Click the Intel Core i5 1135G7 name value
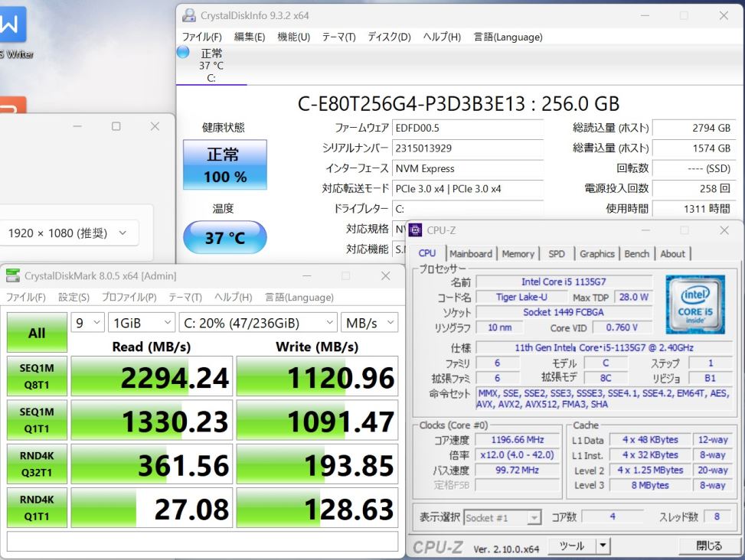This screenshot has width=745, height=560. coord(564,282)
